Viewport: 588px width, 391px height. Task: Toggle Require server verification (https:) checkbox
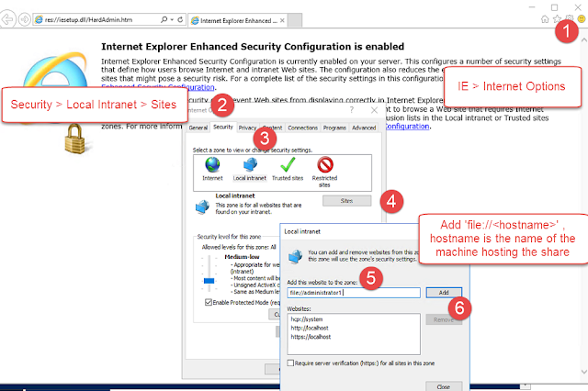(x=290, y=363)
